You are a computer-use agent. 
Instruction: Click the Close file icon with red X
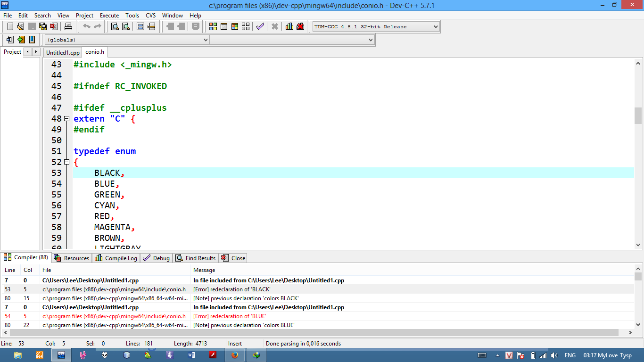(53, 26)
